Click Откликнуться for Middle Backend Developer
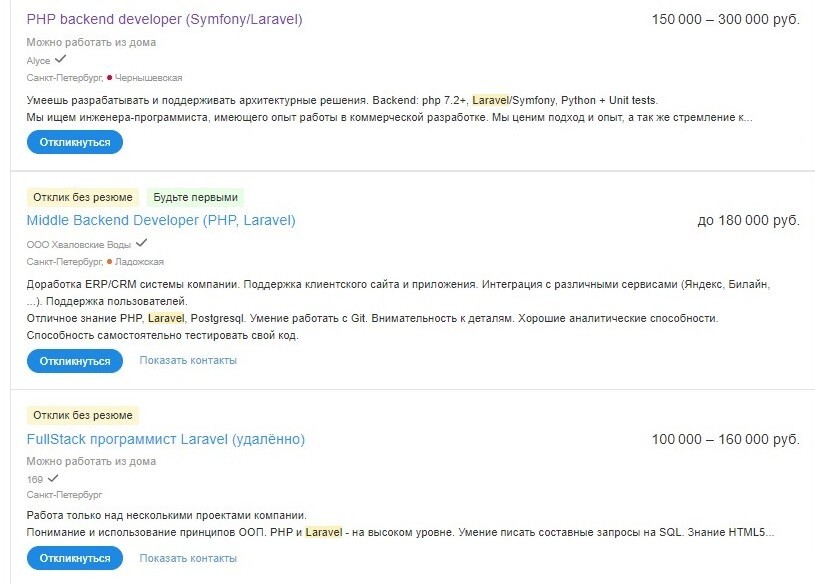The height and width of the screenshot is (584, 815). click(x=75, y=361)
